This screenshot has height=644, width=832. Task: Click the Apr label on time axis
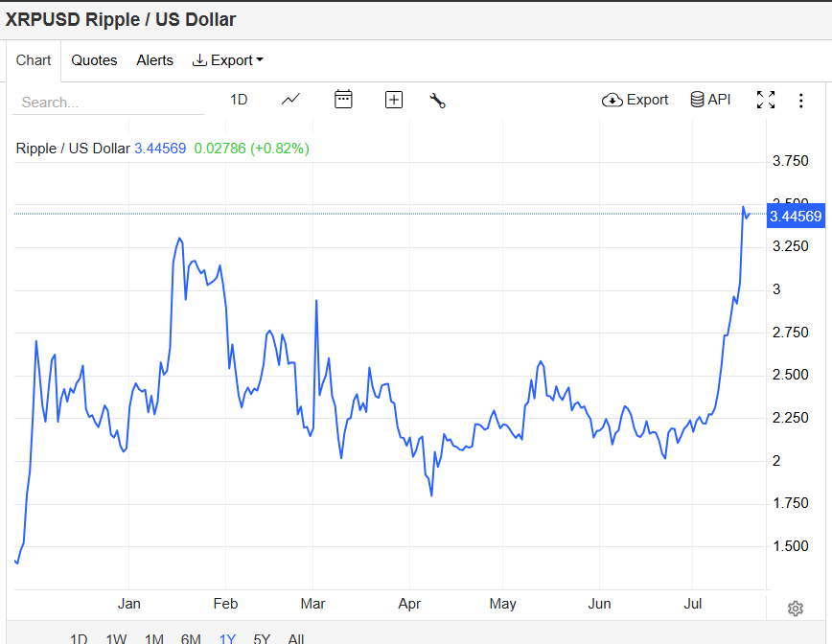(x=409, y=604)
